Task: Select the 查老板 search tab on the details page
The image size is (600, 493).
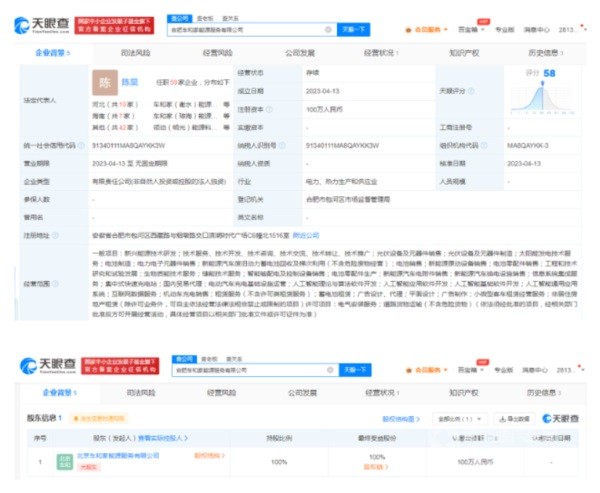Action: [x=205, y=18]
